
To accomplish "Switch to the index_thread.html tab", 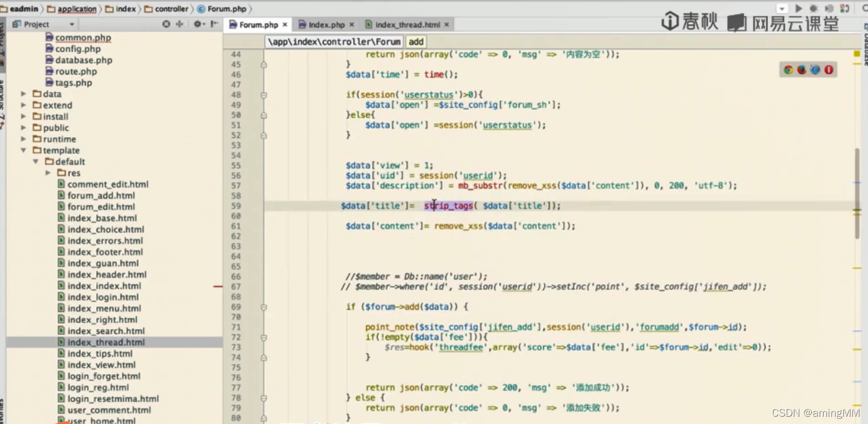I will (x=407, y=25).
